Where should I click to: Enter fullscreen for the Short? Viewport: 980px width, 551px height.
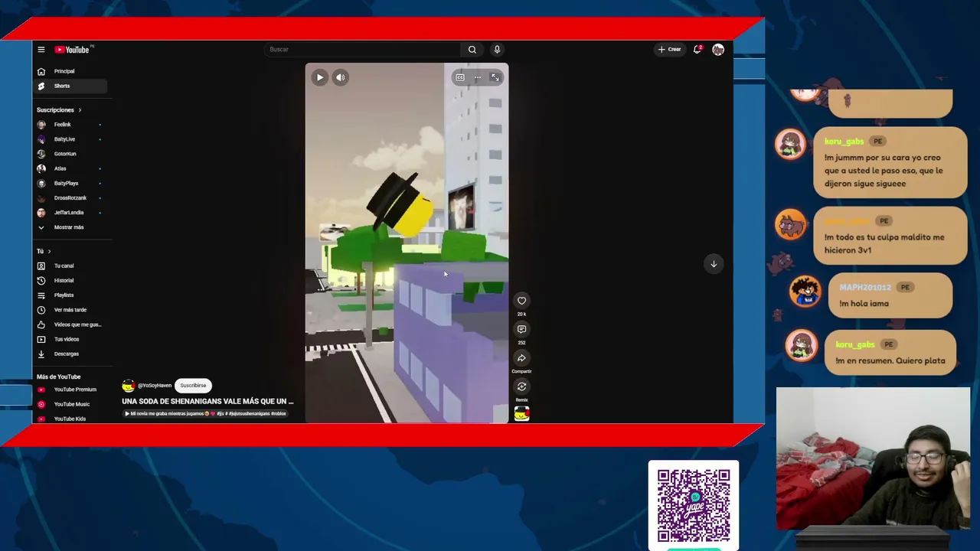(495, 77)
